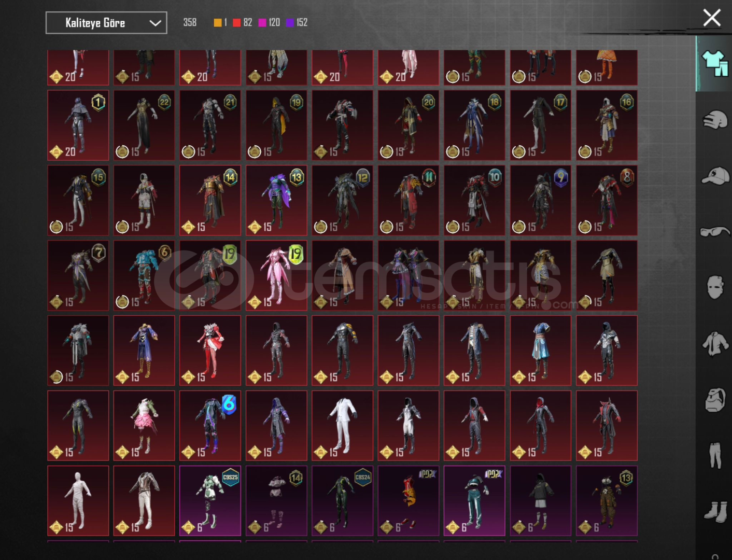Select the outfit with yellow badge 1
This screenshot has width=732, height=560.
(x=78, y=125)
